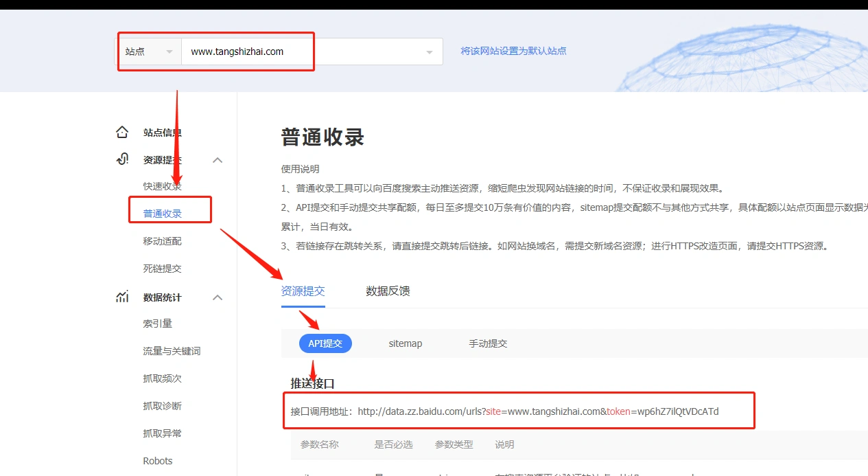Viewport: 868px width, 476px height.
Task: Click the 参数名称 column header
Action: (320, 444)
